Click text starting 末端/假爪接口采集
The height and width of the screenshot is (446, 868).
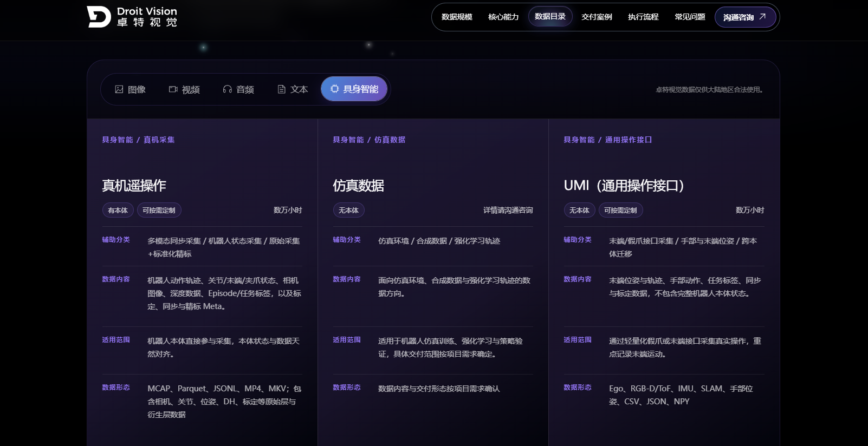pos(683,247)
